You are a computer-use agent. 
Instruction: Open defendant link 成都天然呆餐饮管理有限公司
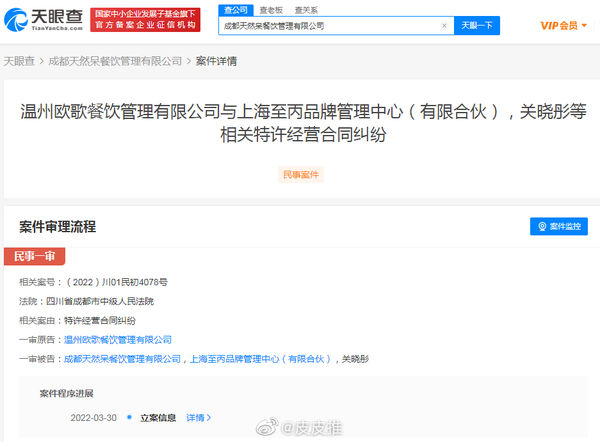(122, 358)
